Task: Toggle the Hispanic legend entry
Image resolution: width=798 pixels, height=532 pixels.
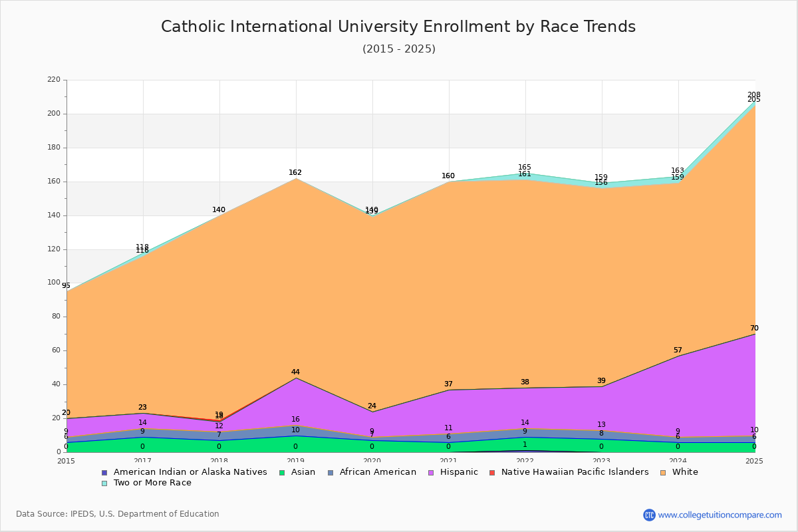Action: 454,472
